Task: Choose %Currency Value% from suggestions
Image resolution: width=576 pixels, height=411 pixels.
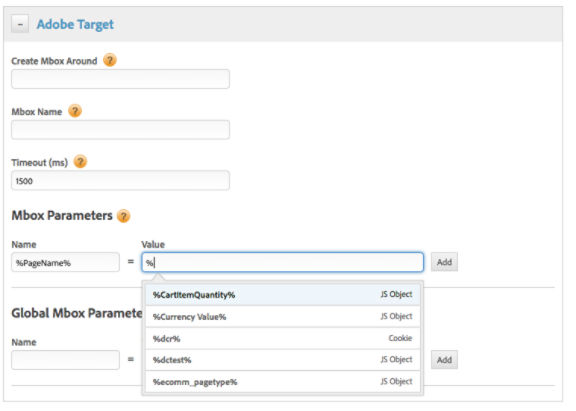Action: coord(282,317)
